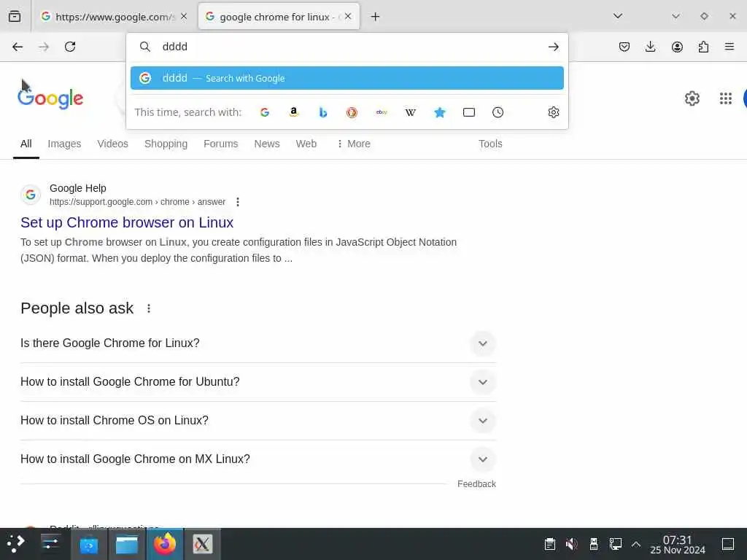Open search settings gear in dropdown

pos(554,112)
